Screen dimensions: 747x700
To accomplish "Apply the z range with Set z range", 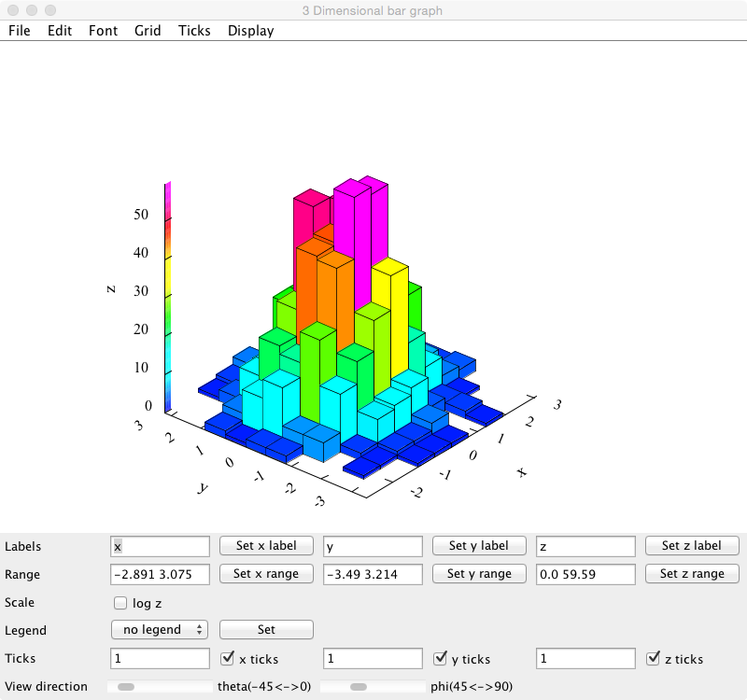I will click(692, 574).
